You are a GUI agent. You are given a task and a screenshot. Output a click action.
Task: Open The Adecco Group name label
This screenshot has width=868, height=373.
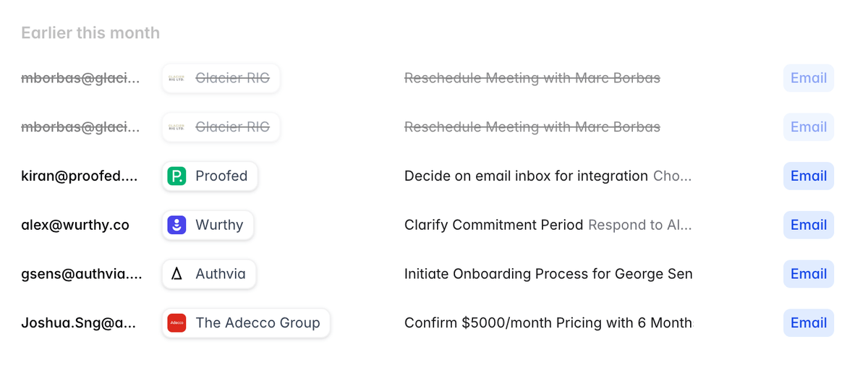click(258, 323)
